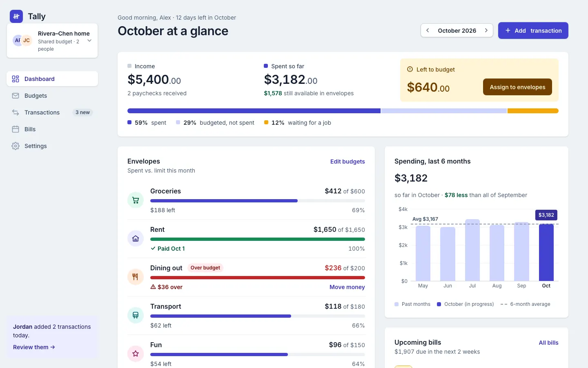Click the Settings gear icon
The image size is (588, 368).
(x=16, y=146)
